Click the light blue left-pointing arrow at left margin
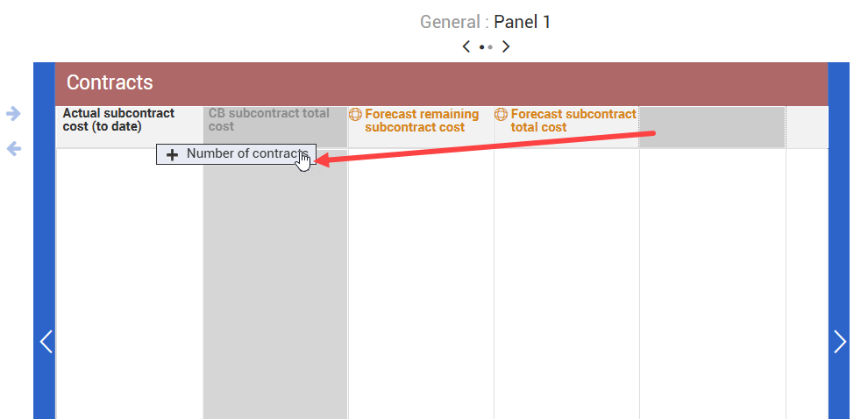Image resolution: width=868 pixels, height=419 pixels. pos(14,149)
